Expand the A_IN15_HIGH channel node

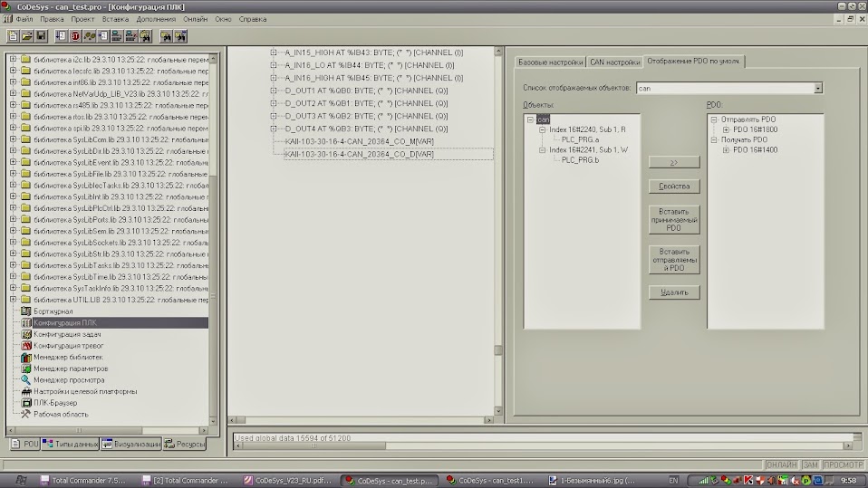[274, 53]
